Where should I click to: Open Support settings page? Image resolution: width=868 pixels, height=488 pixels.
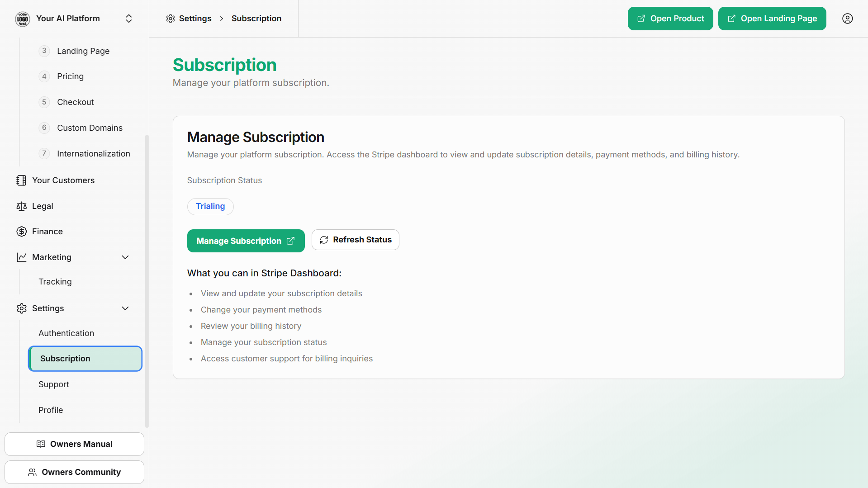(54, 384)
